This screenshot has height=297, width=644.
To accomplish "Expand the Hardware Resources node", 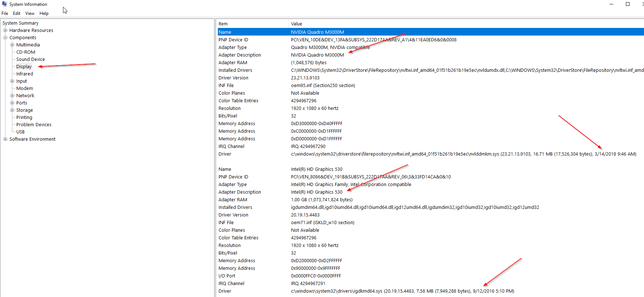I will (5, 30).
